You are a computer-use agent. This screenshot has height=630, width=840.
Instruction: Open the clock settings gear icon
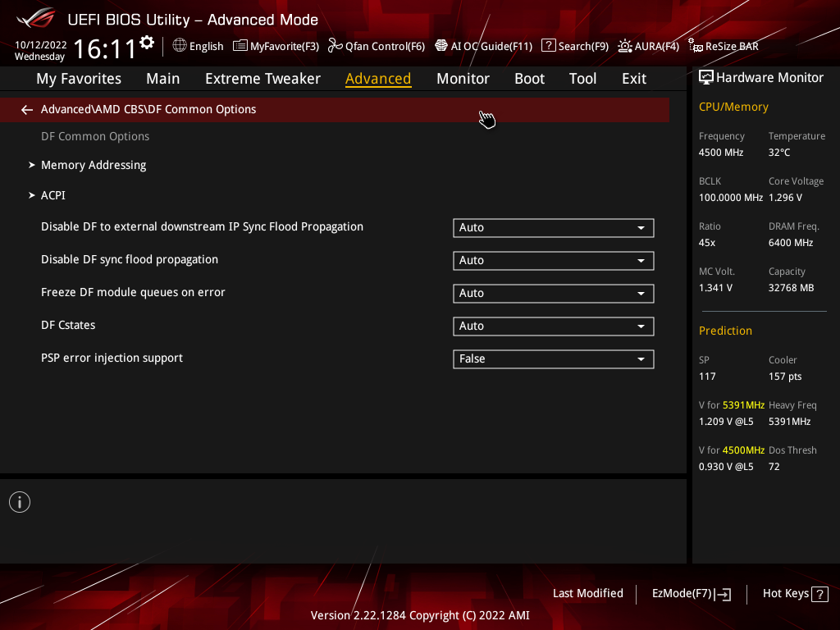147,43
